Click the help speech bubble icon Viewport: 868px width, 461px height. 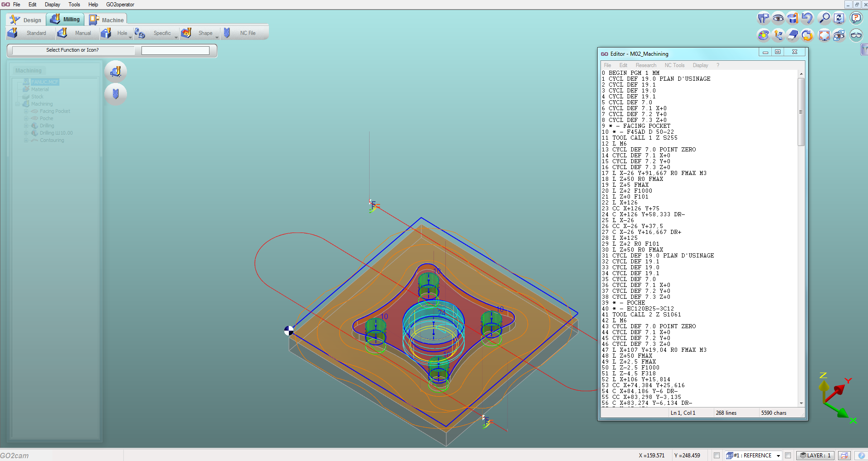[x=856, y=18]
